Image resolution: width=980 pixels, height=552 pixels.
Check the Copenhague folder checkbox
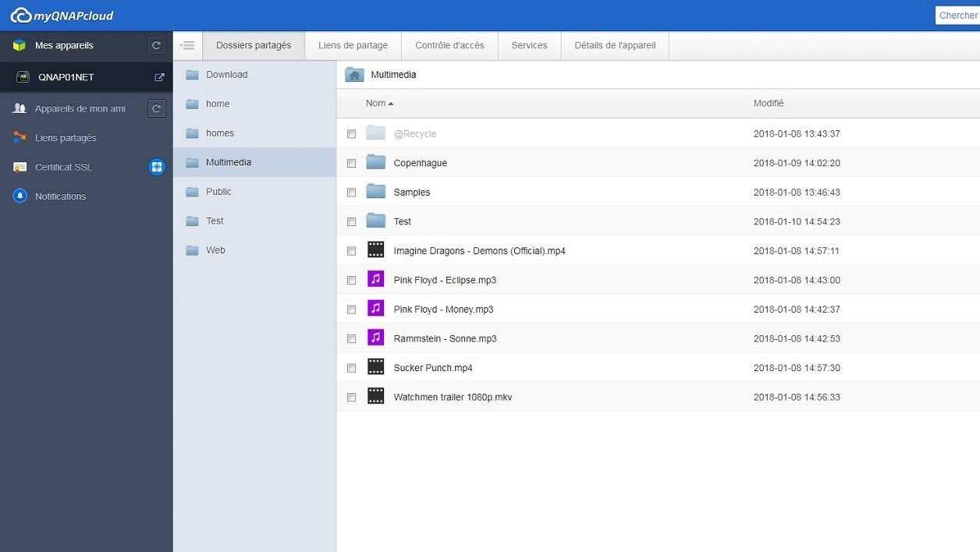(x=351, y=163)
